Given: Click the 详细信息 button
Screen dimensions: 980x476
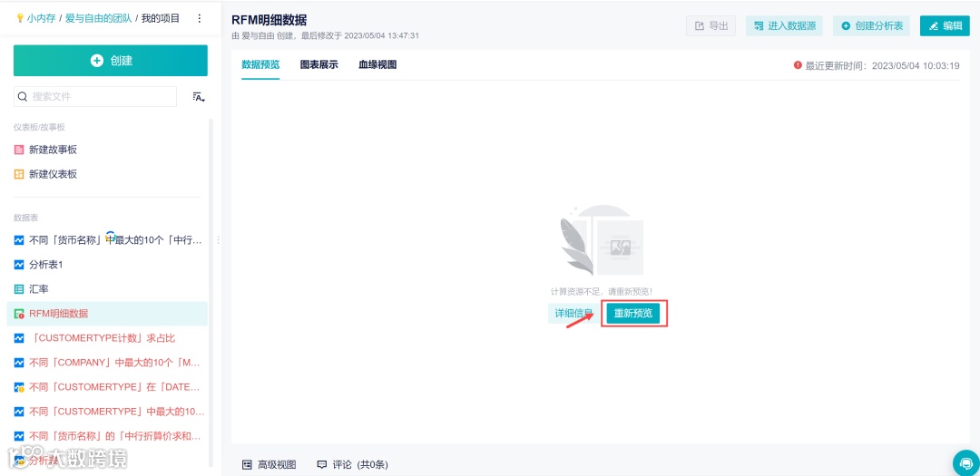Looking at the screenshot, I should tap(573, 313).
